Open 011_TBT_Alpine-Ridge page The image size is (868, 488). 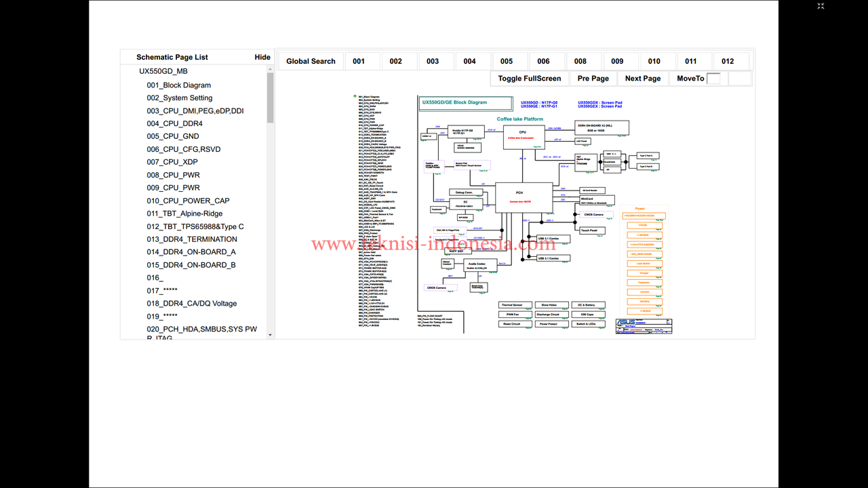click(x=184, y=213)
